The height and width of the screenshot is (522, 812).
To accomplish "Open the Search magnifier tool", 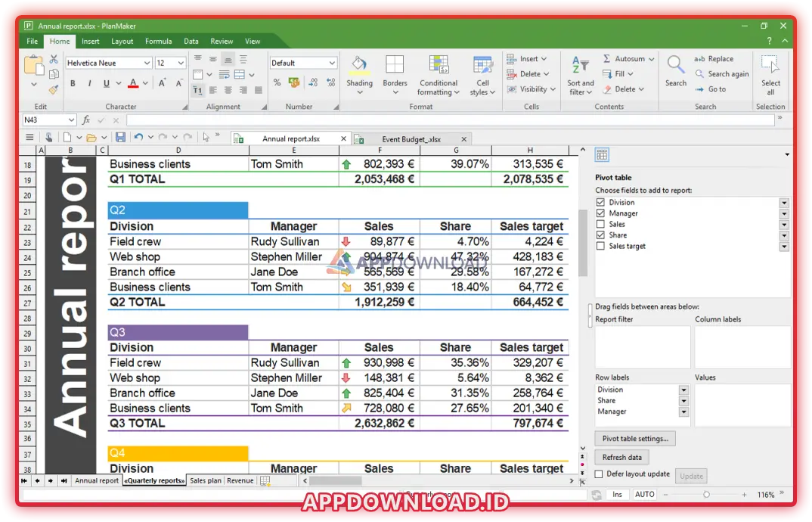I will click(676, 71).
